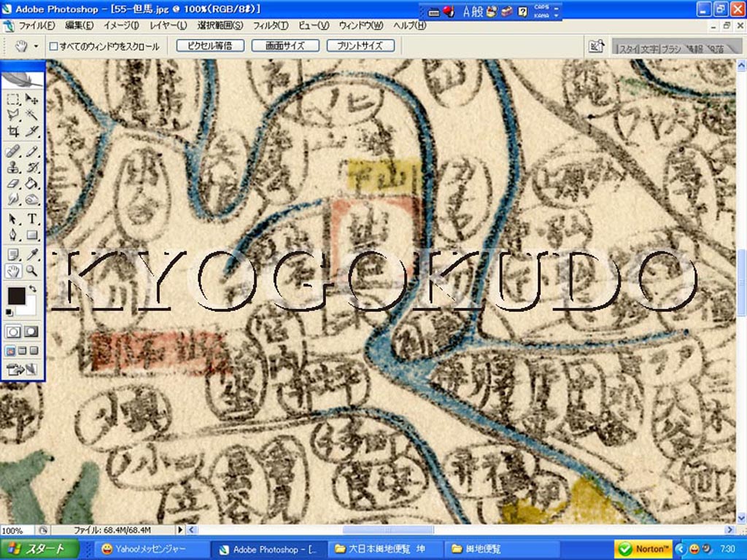This screenshot has width=747, height=560.
Task: Choose the Notes tool
Action: [13, 255]
